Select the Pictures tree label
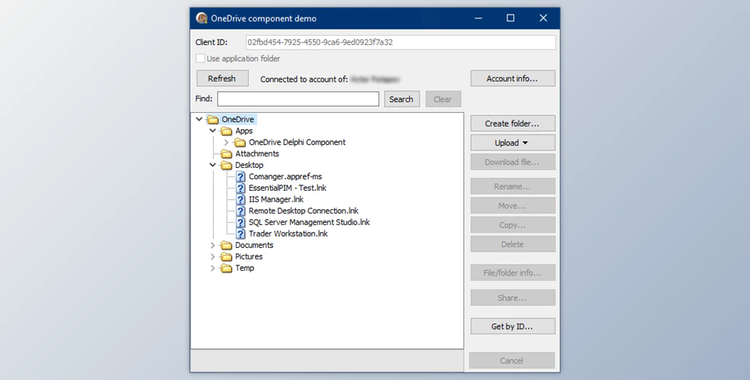Screen dimensions: 750x380 (x=249, y=257)
